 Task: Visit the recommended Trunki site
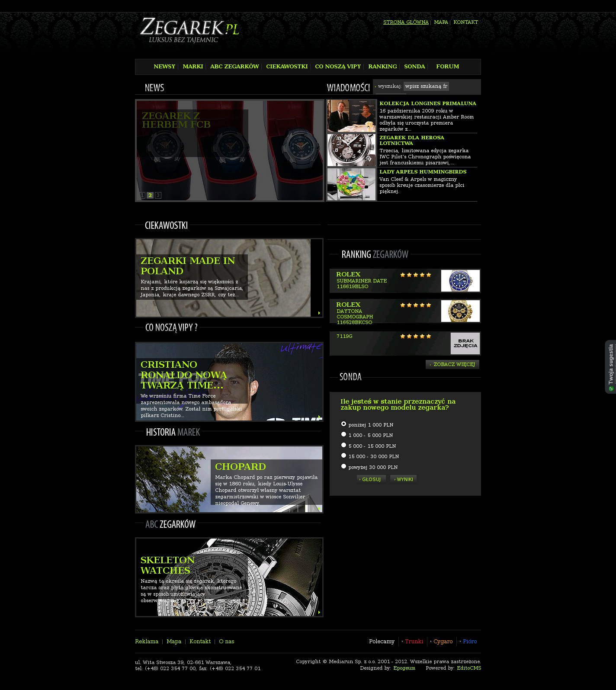(414, 642)
